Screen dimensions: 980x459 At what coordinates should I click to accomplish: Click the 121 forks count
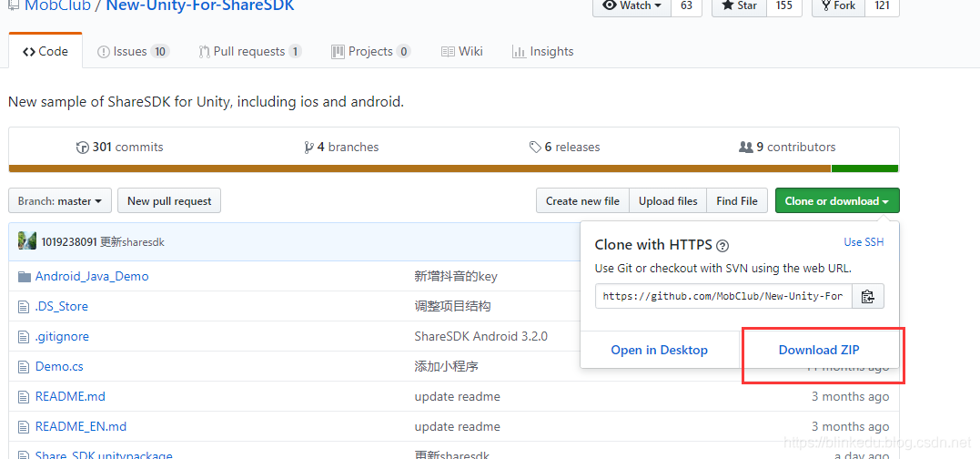(882, 5)
